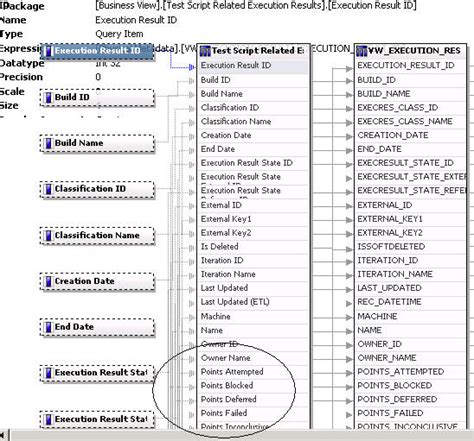
Task: Select the Last Updated (ETL) row
Action: (253, 302)
